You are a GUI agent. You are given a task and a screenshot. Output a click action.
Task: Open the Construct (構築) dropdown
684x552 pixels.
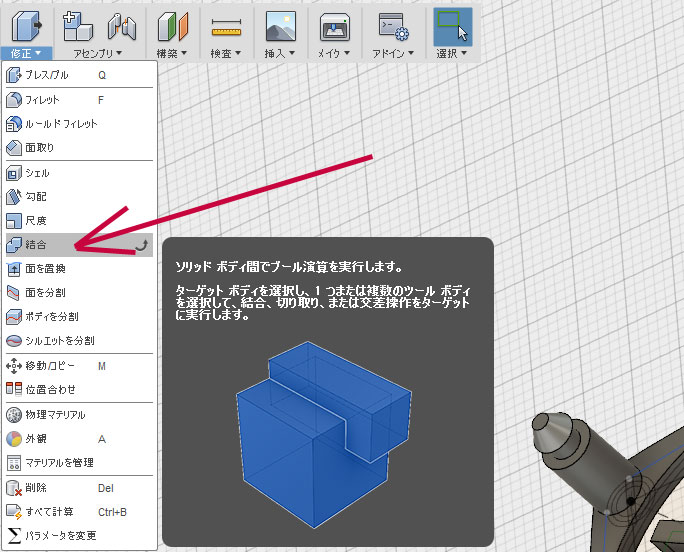point(173,53)
